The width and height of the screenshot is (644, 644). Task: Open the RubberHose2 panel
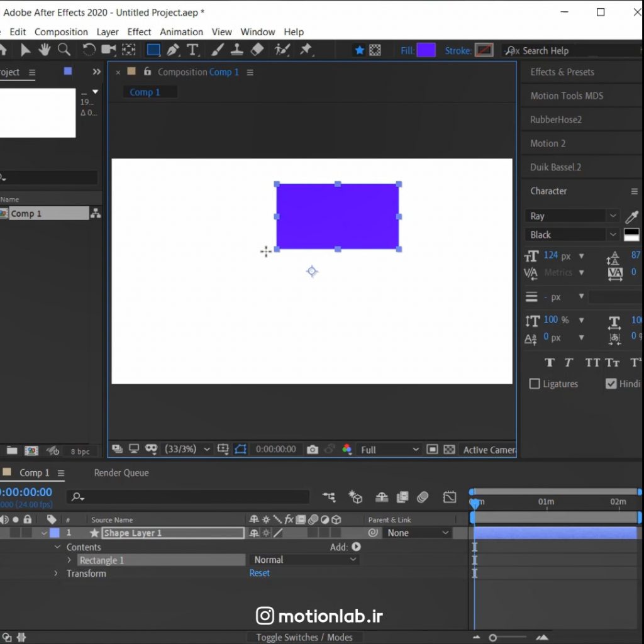click(556, 119)
